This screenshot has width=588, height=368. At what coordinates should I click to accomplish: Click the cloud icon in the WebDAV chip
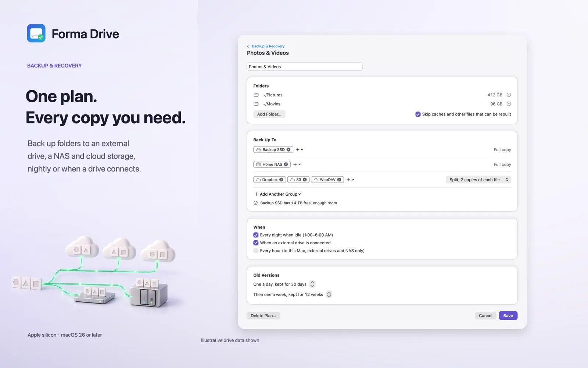point(316,180)
